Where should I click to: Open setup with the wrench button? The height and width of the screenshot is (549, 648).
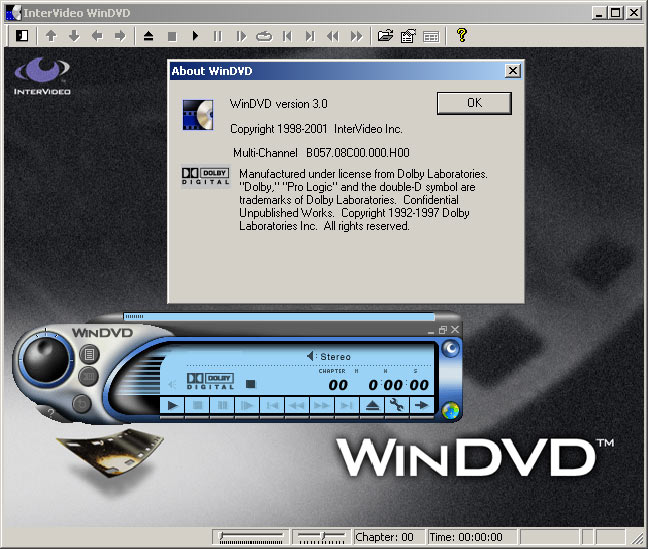pyautogui.click(x=397, y=406)
